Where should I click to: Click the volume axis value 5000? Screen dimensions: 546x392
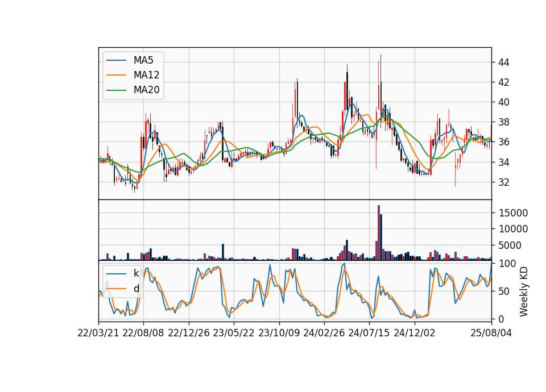pyautogui.click(x=510, y=245)
